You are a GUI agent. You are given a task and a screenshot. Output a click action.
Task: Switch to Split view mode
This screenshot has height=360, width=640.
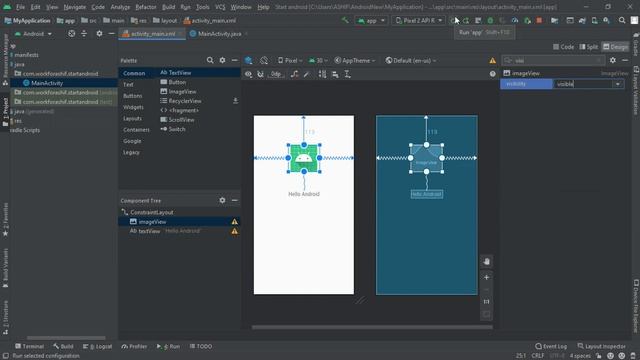[x=589, y=47]
